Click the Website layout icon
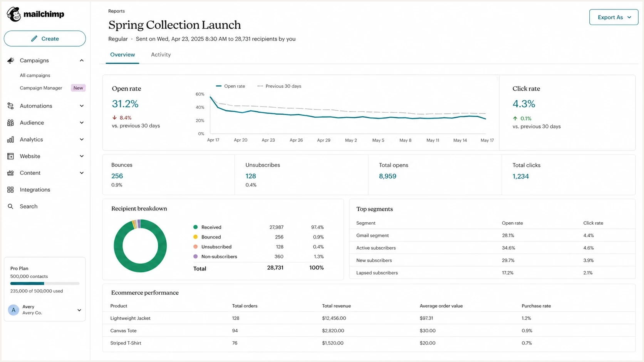Screen dimensions: 644x362 click(10, 156)
